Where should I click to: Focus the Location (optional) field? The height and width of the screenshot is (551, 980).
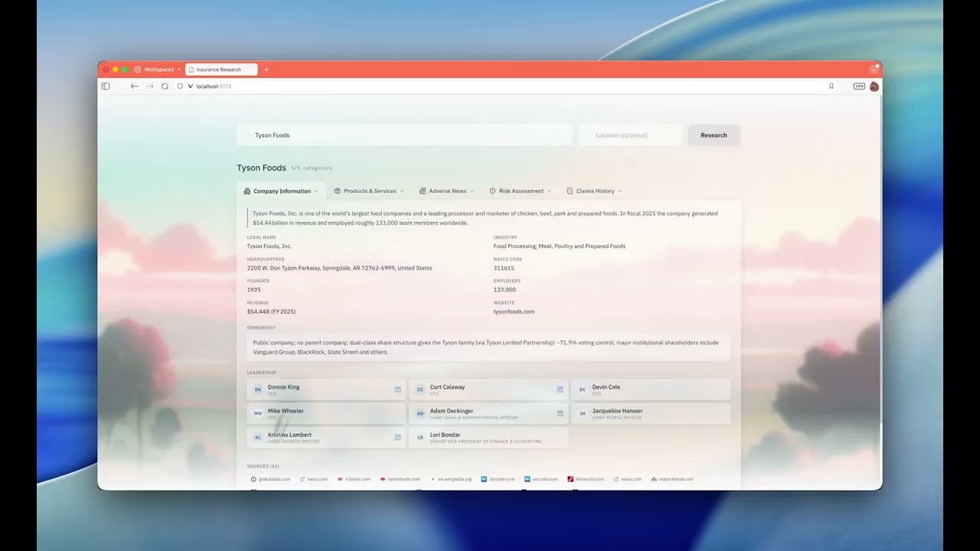pos(630,135)
